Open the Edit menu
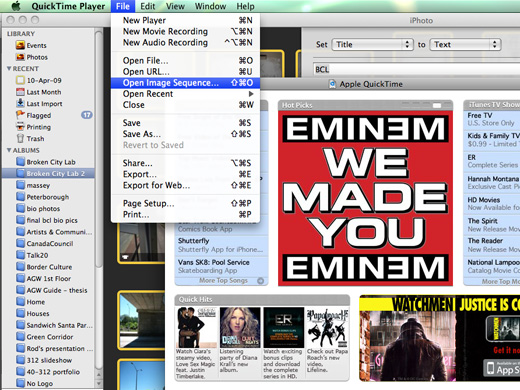 tap(147, 6)
